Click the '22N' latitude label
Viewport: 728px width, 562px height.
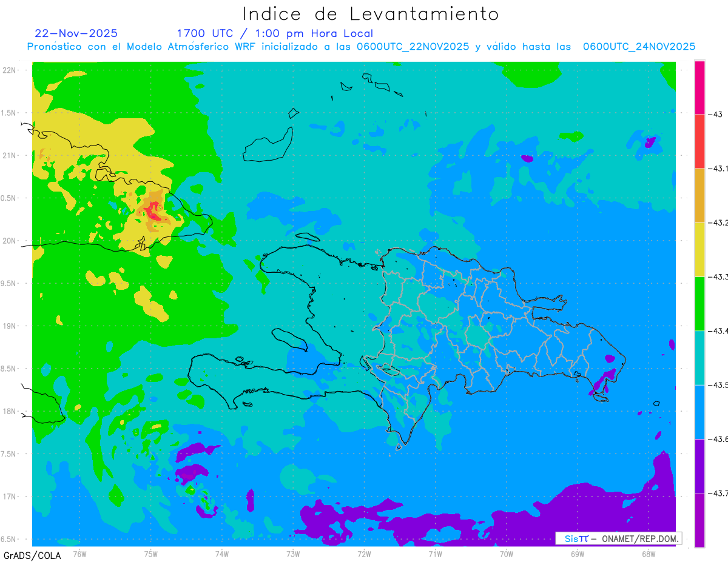pos(10,70)
